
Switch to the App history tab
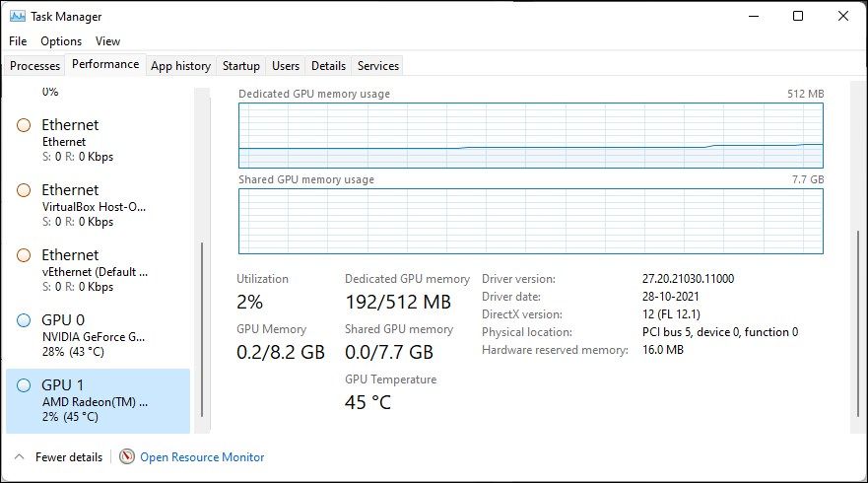pyautogui.click(x=180, y=66)
